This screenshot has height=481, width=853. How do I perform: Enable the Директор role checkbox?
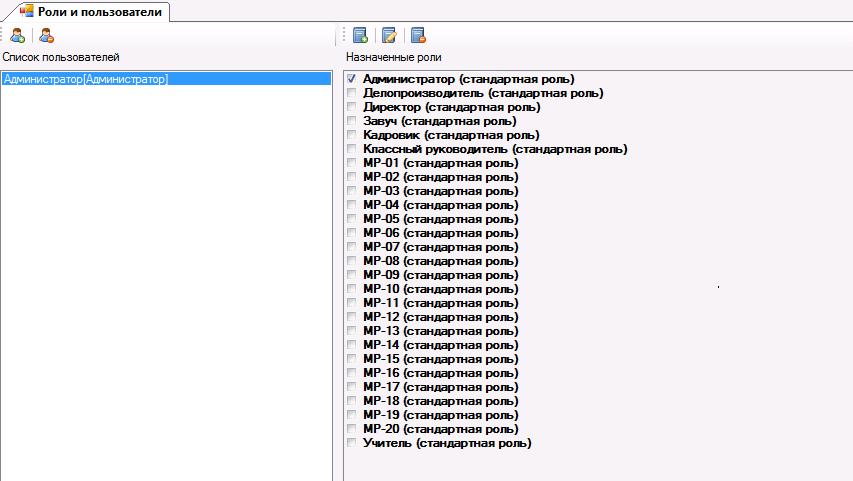[x=351, y=107]
